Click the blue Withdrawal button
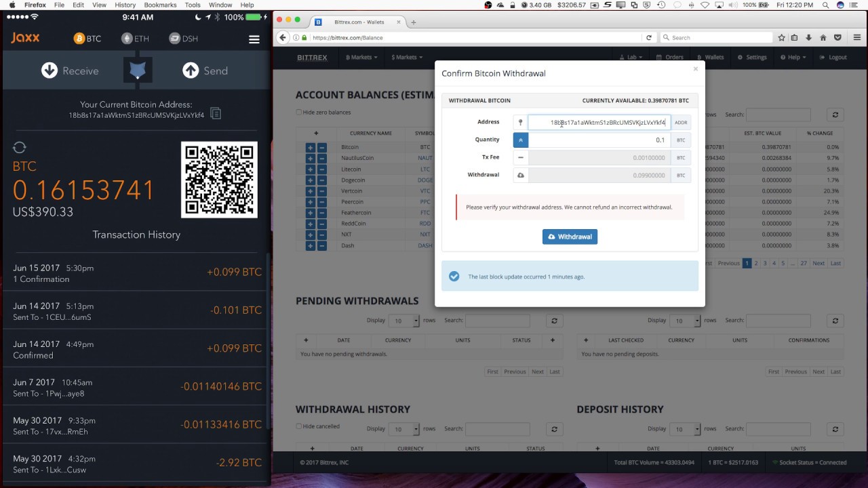Screen dimensions: 868x488 pos(570,237)
